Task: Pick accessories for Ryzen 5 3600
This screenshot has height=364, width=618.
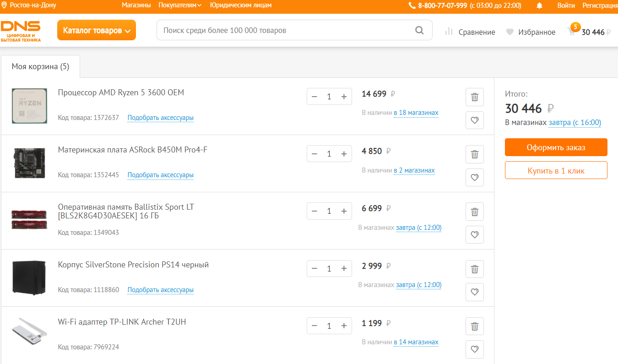Action: [x=161, y=118]
